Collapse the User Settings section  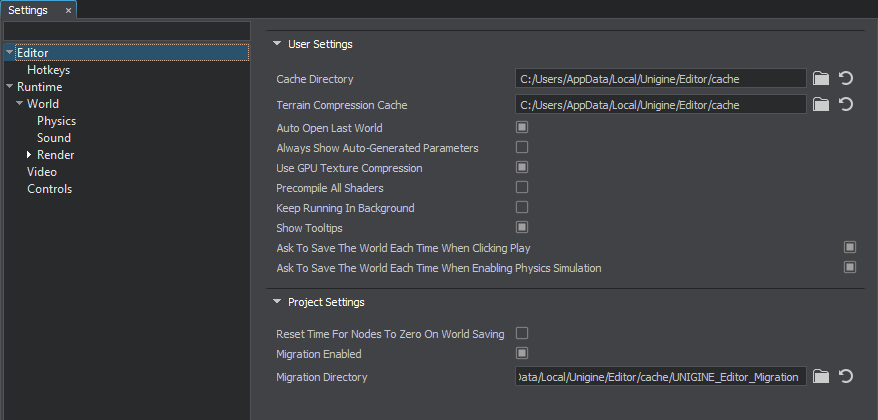tap(277, 44)
